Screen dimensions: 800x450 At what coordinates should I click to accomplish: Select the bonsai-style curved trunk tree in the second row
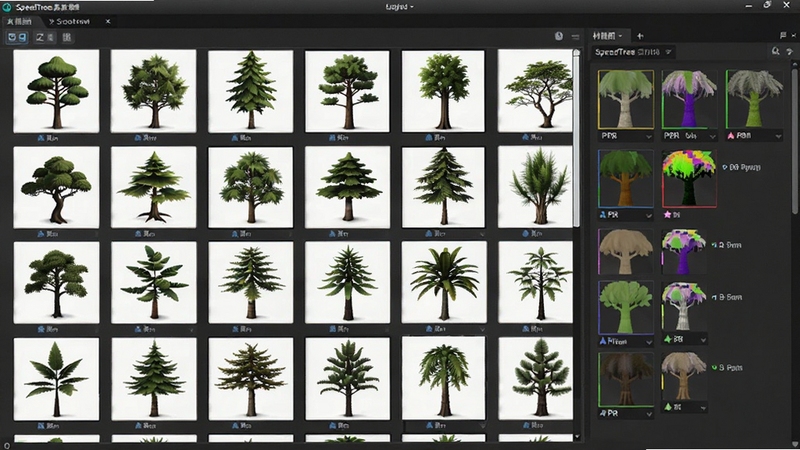(x=56, y=187)
